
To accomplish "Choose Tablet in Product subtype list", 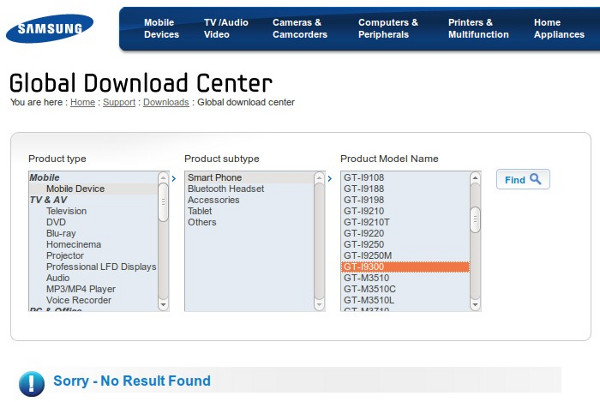I will 200,211.
